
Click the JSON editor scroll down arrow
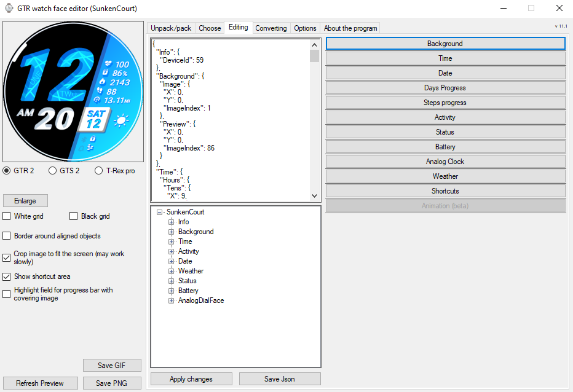314,196
